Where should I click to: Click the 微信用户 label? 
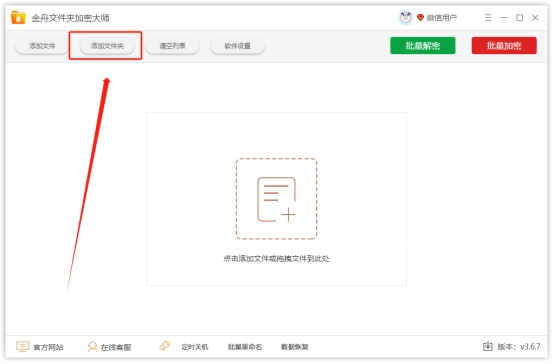click(442, 18)
